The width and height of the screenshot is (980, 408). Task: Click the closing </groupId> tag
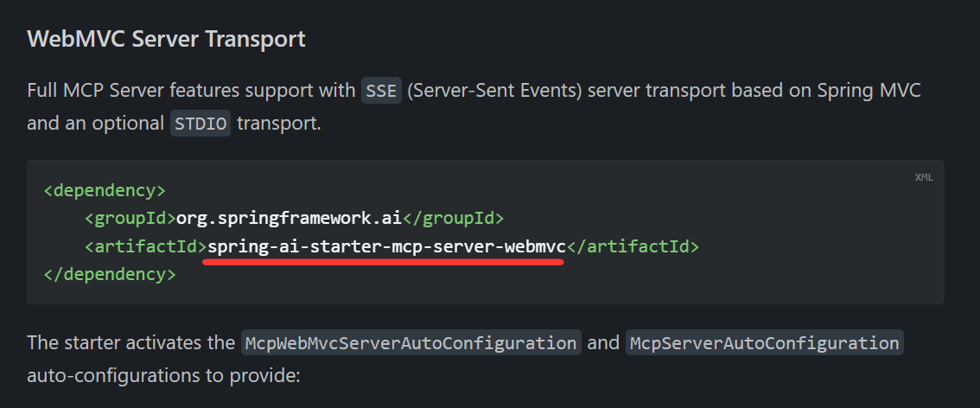[x=453, y=218]
